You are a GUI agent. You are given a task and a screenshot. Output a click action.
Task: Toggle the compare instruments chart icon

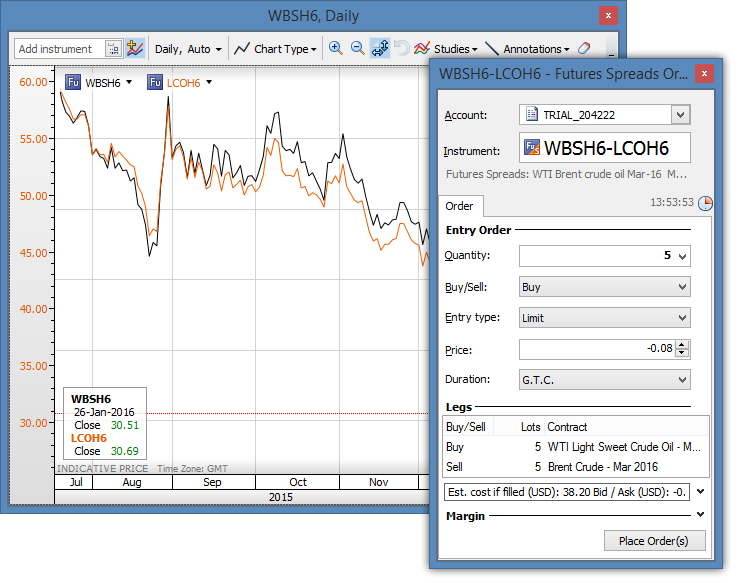click(135, 48)
